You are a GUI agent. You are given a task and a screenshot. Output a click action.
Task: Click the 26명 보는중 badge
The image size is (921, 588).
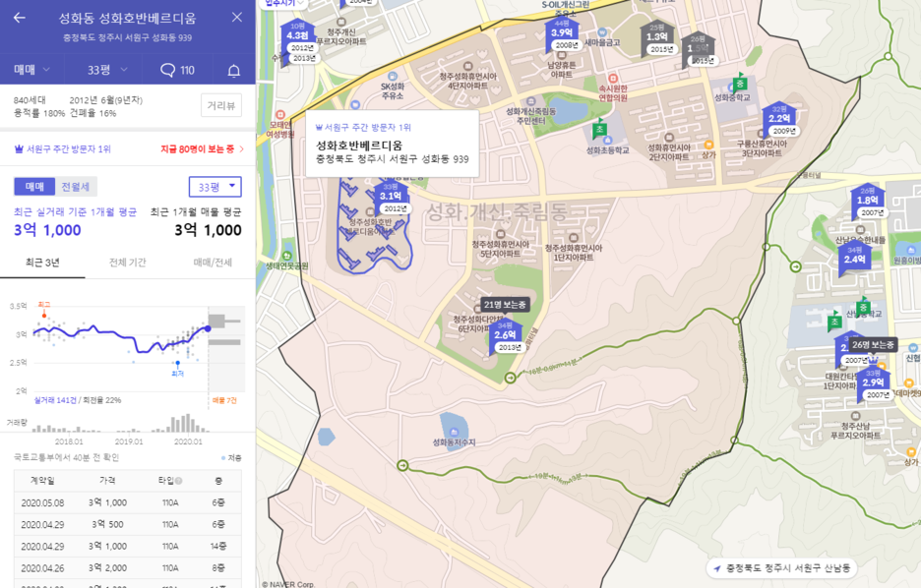click(x=873, y=344)
